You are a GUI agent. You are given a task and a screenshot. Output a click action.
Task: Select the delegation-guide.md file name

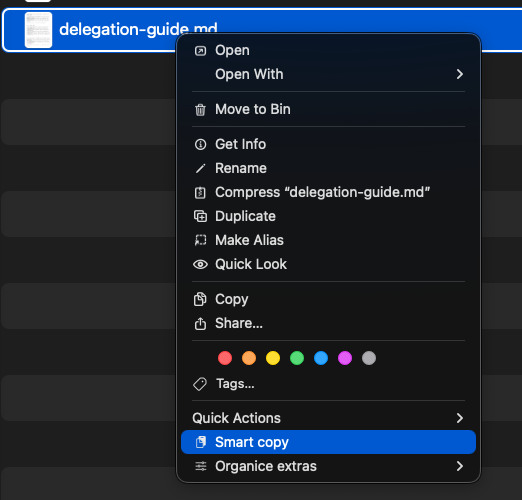pos(138,29)
